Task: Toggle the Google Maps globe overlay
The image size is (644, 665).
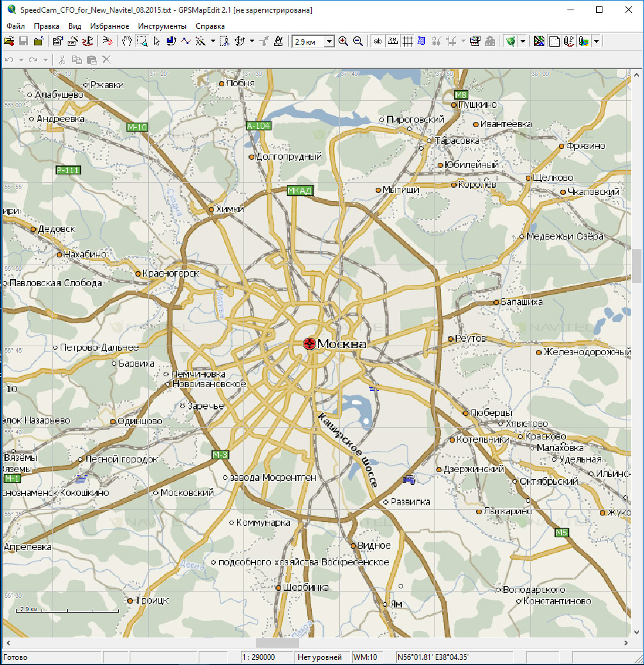Action: click(x=510, y=41)
